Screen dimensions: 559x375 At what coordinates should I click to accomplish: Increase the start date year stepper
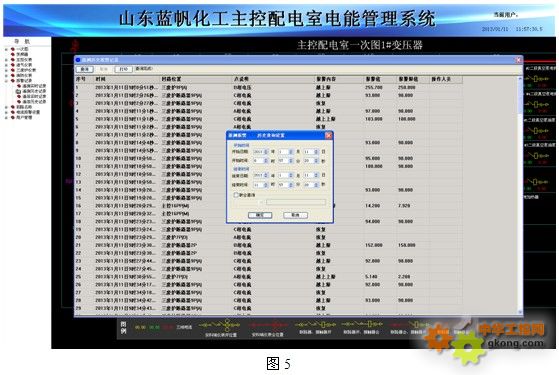(266, 151)
